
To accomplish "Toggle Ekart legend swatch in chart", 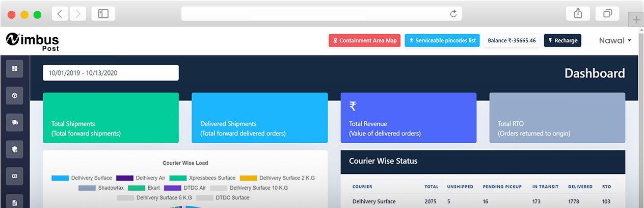I will 137,188.
